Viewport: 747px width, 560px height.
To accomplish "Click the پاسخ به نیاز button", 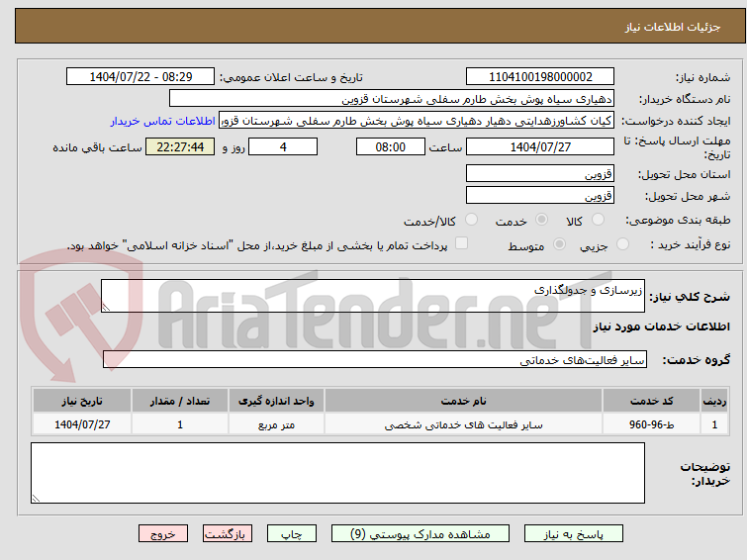I will click(574, 534).
